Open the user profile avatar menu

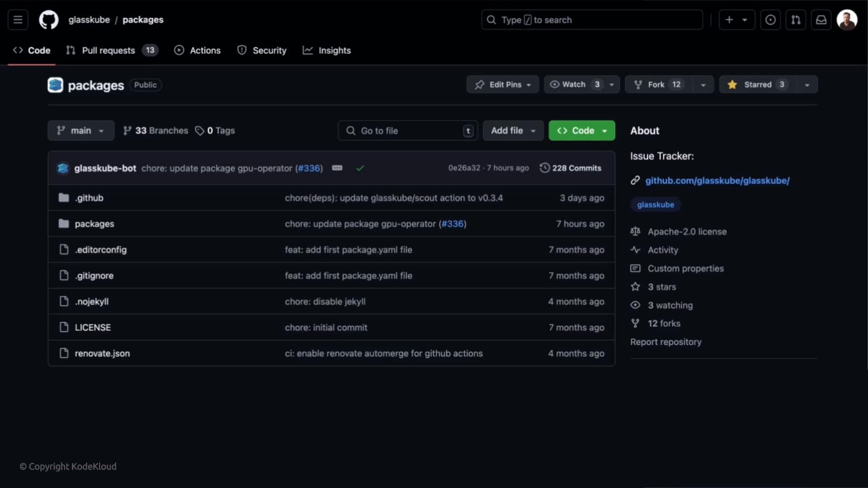tap(847, 20)
